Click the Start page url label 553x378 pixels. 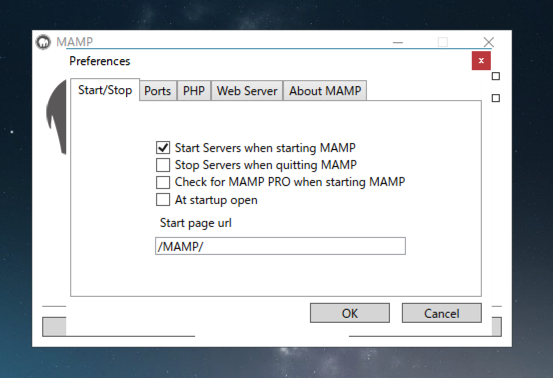[x=196, y=223]
